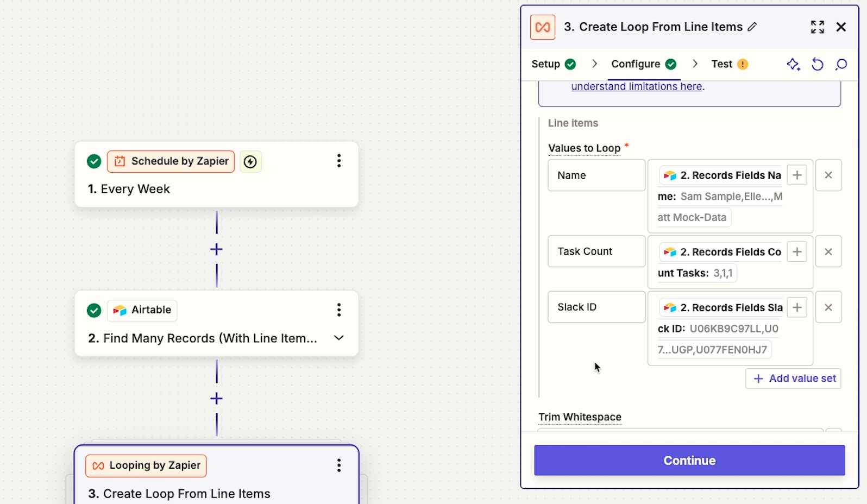Insert data with plus in Name row

[x=797, y=175]
